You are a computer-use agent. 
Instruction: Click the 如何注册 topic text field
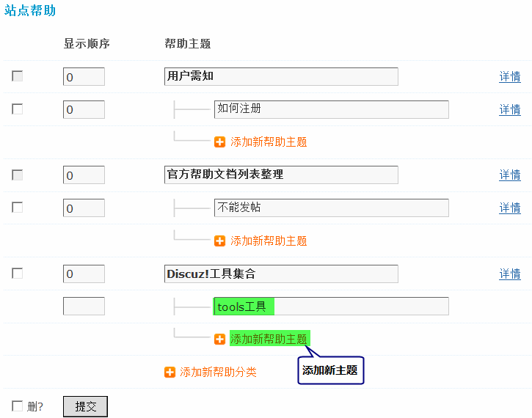331,109
